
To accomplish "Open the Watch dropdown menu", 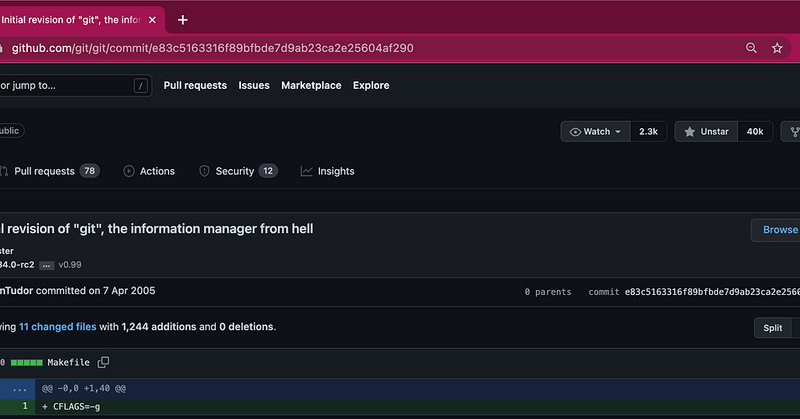I will pyautogui.click(x=595, y=132).
